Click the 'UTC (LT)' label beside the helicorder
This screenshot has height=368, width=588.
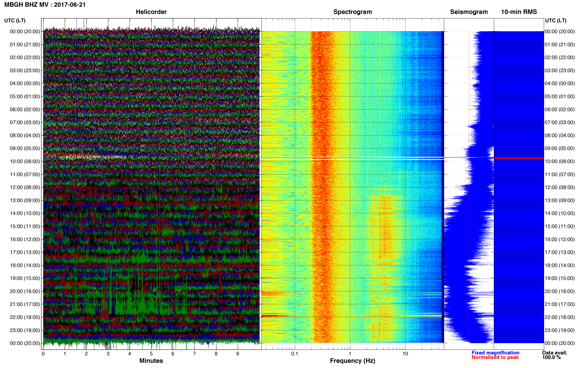click(15, 20)
